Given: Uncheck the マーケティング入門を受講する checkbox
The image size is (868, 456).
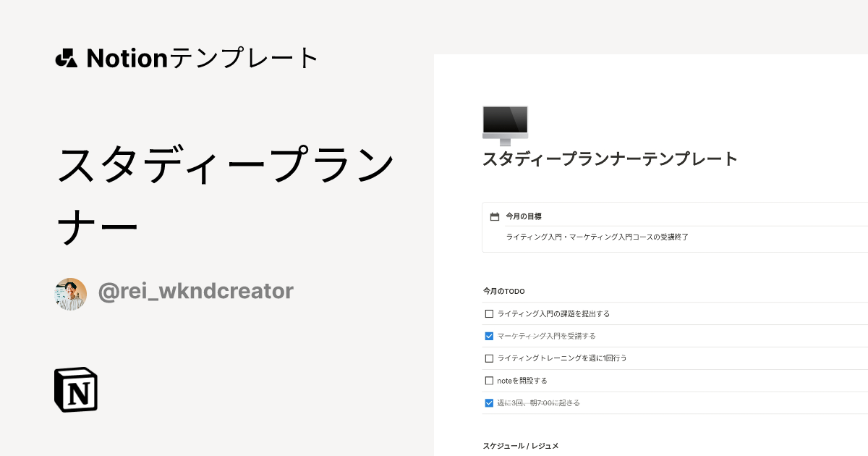Looking at the screenshot, I should click(x=489, y=336).
